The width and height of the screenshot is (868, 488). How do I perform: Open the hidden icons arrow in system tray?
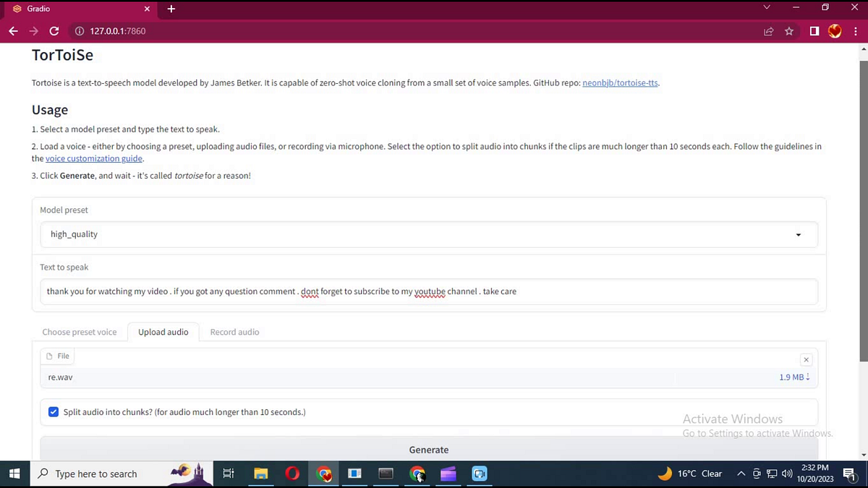(741, 474)
